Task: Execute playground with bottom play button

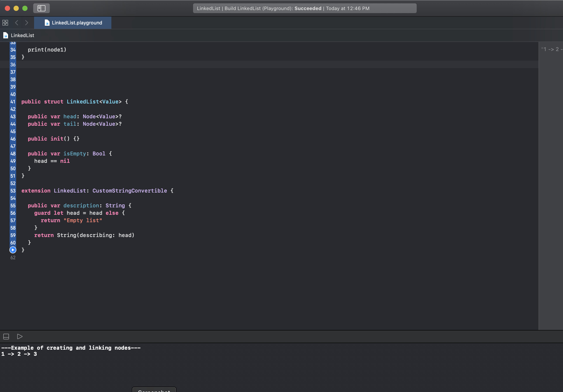Action: click(x=20, y=336)
